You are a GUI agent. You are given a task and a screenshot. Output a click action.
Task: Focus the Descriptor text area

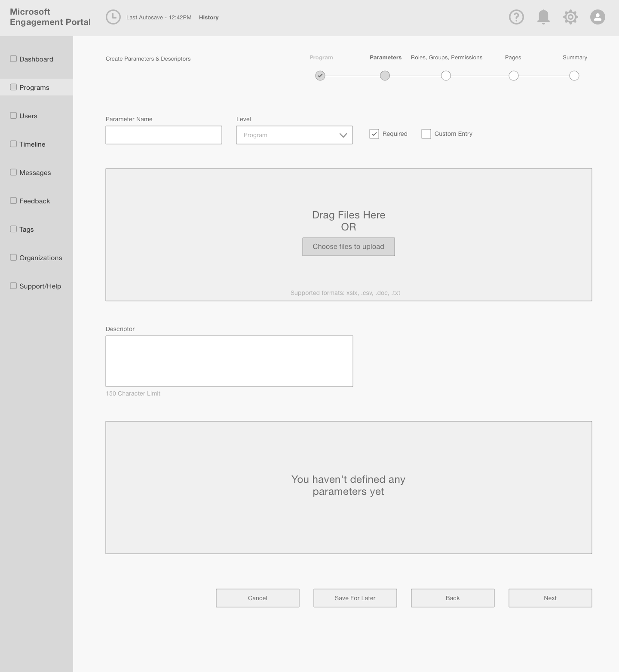[x=229, y=361]
